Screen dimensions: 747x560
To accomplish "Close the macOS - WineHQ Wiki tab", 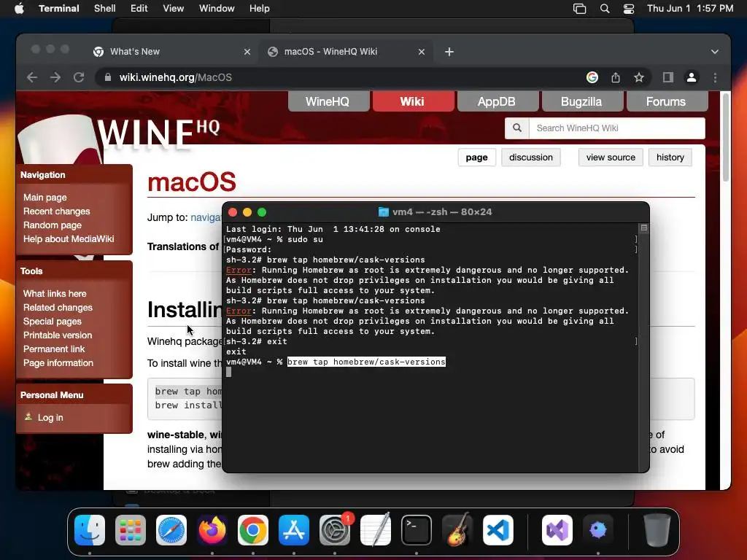I will pyautogui.click(x=422, y=52).
